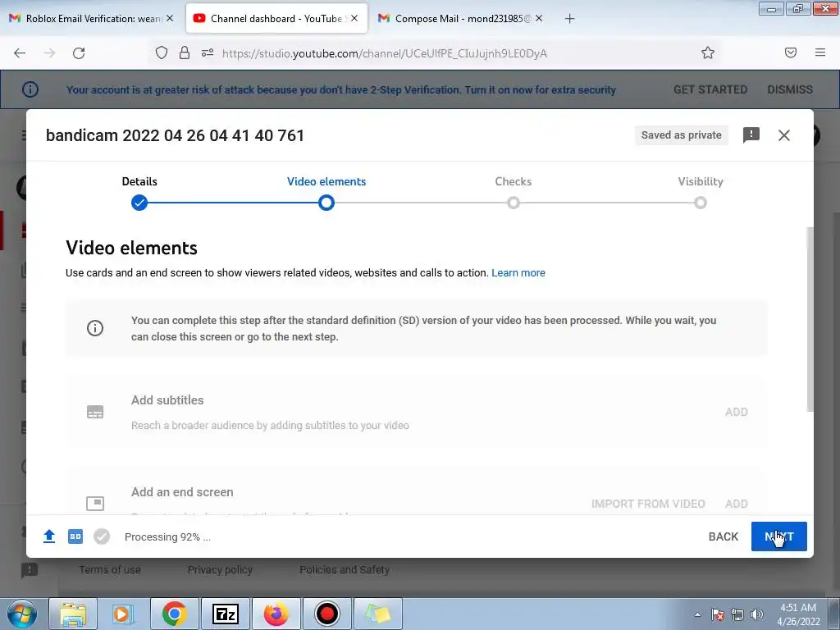Viewport: 840px width, 630px height.
Task: Click the address bar URL
Action: pos(384,53)
